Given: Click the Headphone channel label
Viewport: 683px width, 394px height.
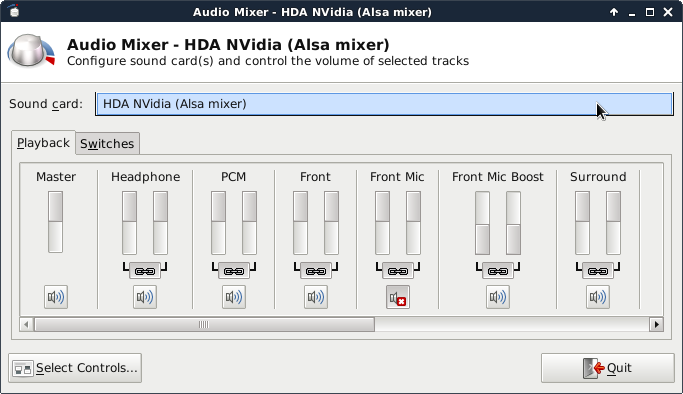Looking at the screenshot, I should [145, 177].
